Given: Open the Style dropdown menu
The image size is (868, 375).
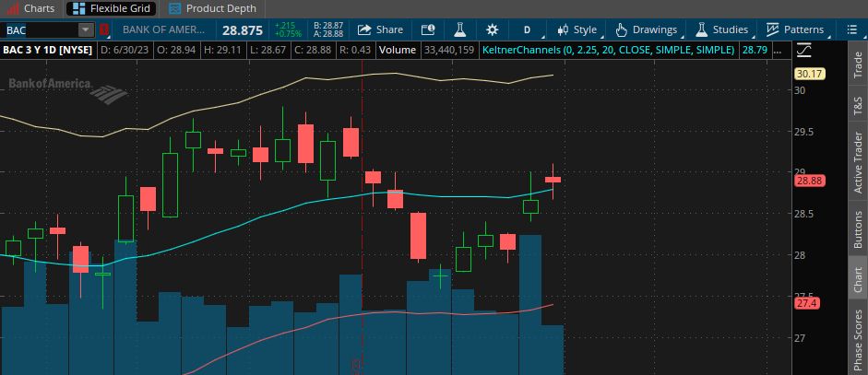Looking at the screenshot, I should [x=577, y=29].
